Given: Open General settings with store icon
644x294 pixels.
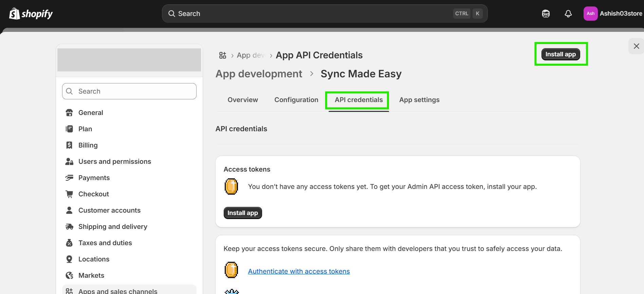Looking at the screenshot, I should pos(69,113).
